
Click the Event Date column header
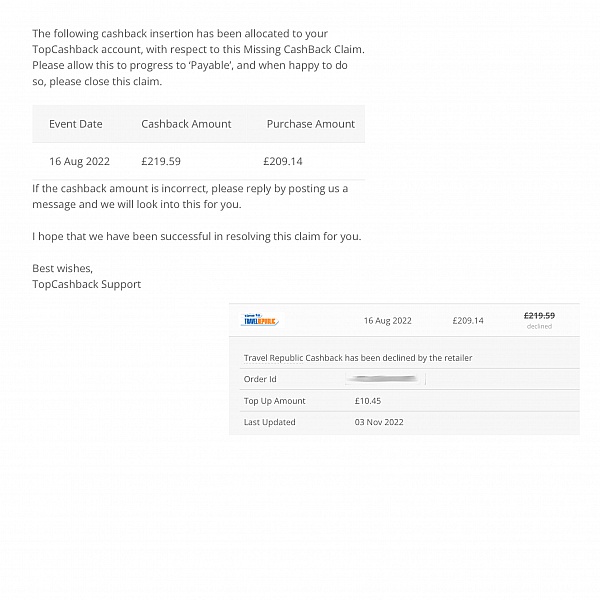tap(76, 124)
